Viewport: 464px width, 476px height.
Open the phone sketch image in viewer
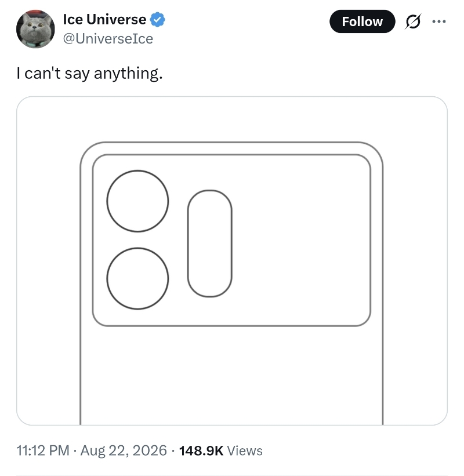(232, 261)
